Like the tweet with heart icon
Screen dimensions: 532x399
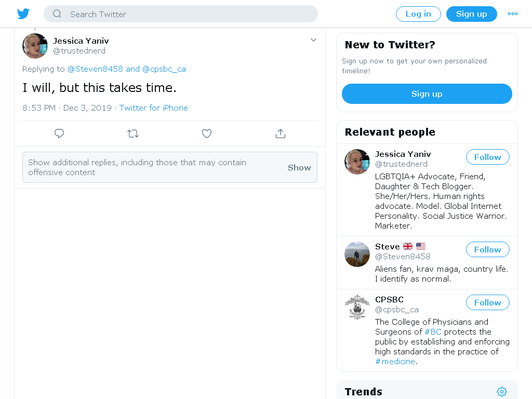tap(207, 134)
